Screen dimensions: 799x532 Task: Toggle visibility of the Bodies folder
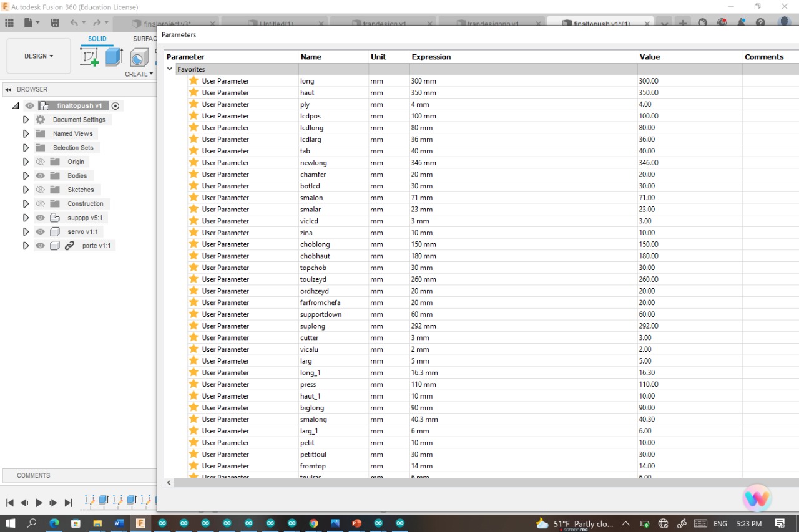(x=41, y=176)
